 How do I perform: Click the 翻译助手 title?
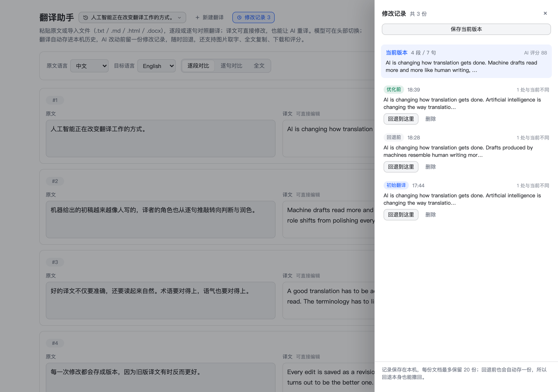(56, 17)
